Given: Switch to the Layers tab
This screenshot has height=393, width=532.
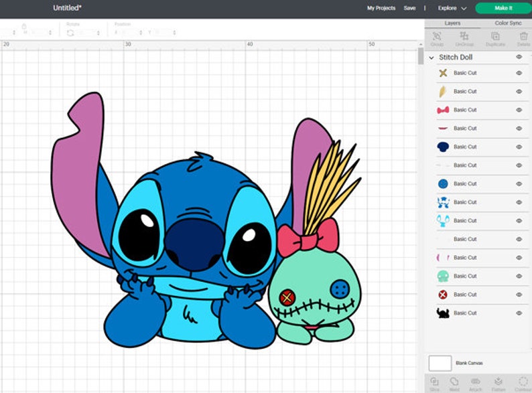Looking at the screenshot, I should point(452,23).
